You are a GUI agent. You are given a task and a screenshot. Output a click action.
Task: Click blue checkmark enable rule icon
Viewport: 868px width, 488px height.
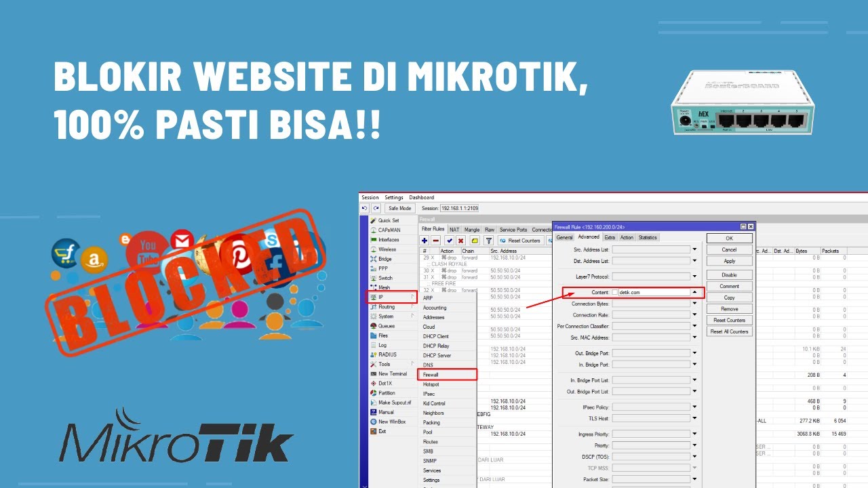click(449, 241)
